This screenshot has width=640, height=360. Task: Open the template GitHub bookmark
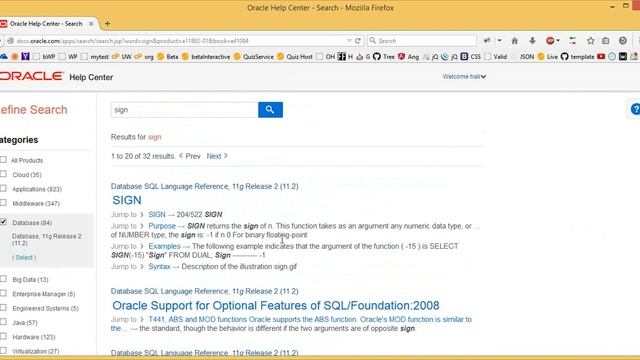click(x=578, y=57)
